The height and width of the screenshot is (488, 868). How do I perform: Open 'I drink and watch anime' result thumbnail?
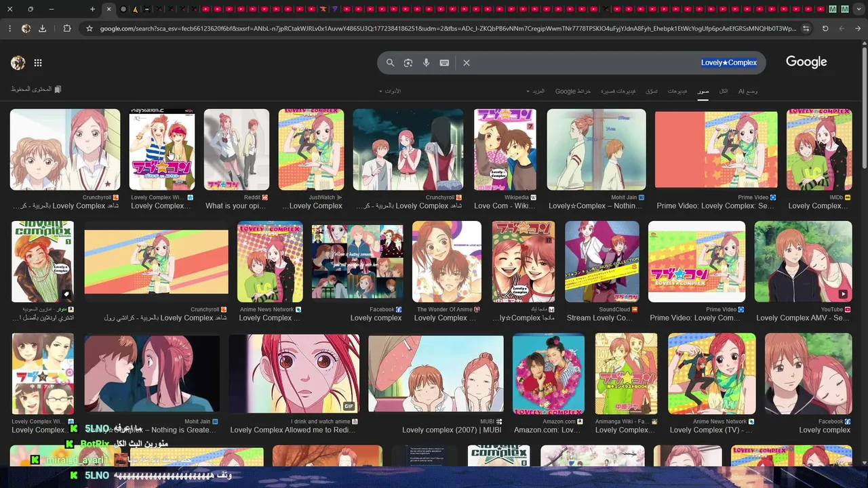(x=294, y=373)
